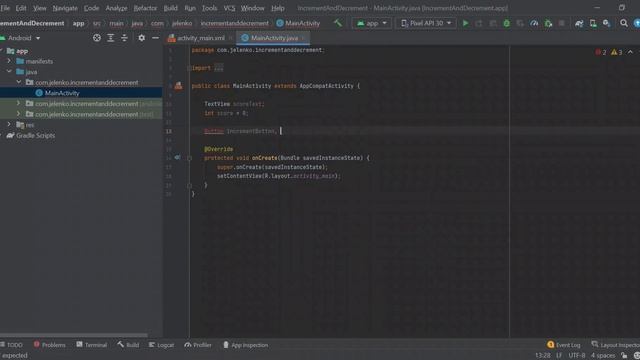640x360 pixels.
Task: Open the File menu
Action: pyautogui.click(x=5, y=8)
